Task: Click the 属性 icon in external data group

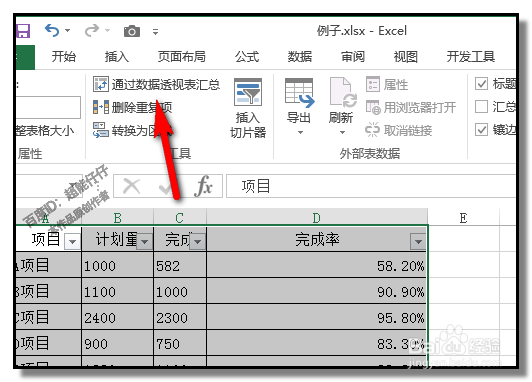Action: [x=373, y=84]
